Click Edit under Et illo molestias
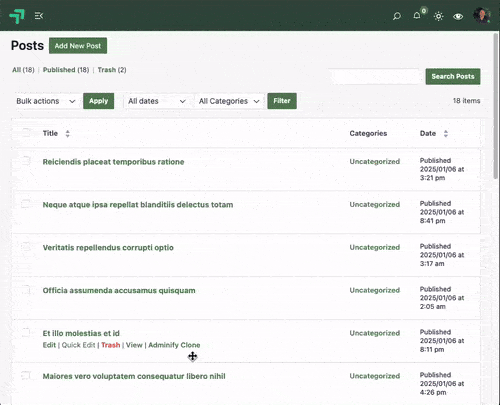 pos(49,345)
